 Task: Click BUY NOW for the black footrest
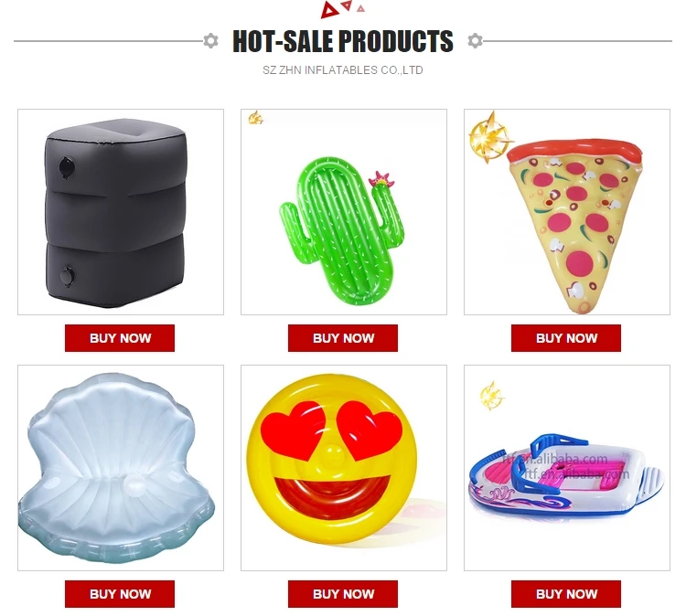pos(120,338)
